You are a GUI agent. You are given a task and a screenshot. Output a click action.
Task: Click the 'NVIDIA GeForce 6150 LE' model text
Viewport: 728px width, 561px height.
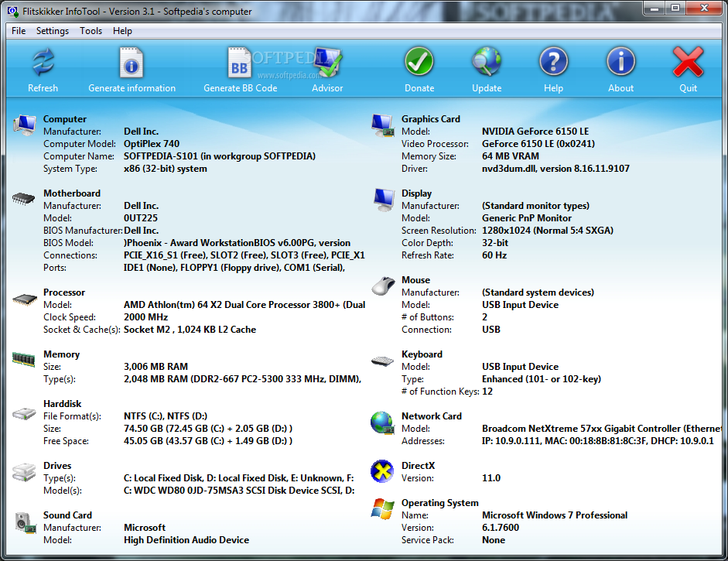[x=535, y=132]
